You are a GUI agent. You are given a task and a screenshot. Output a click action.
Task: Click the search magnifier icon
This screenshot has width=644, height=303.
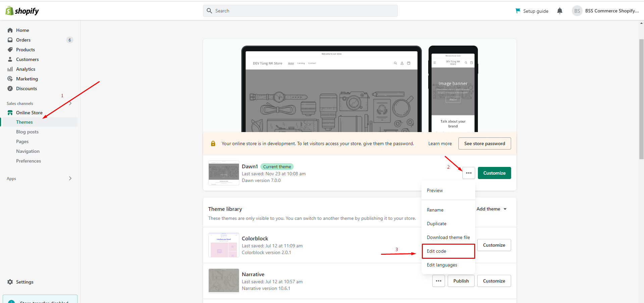point(209,11)
